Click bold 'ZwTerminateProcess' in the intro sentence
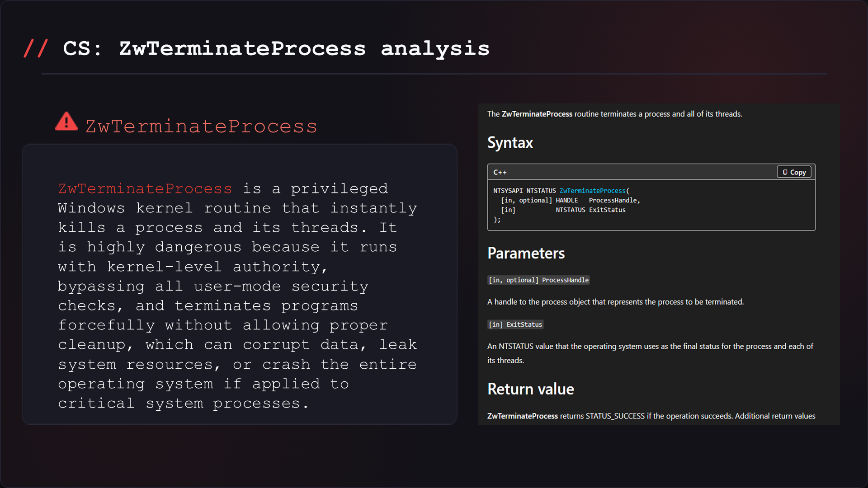 [x=537, y=114]
